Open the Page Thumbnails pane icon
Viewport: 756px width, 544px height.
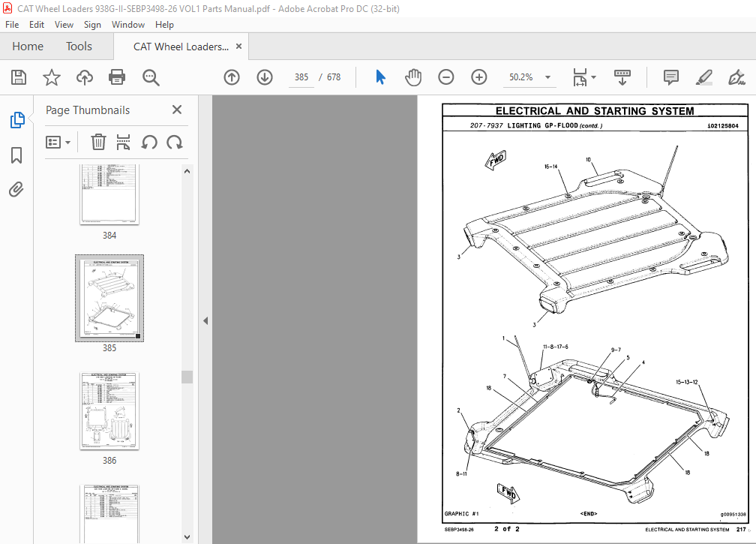[16, 120]
